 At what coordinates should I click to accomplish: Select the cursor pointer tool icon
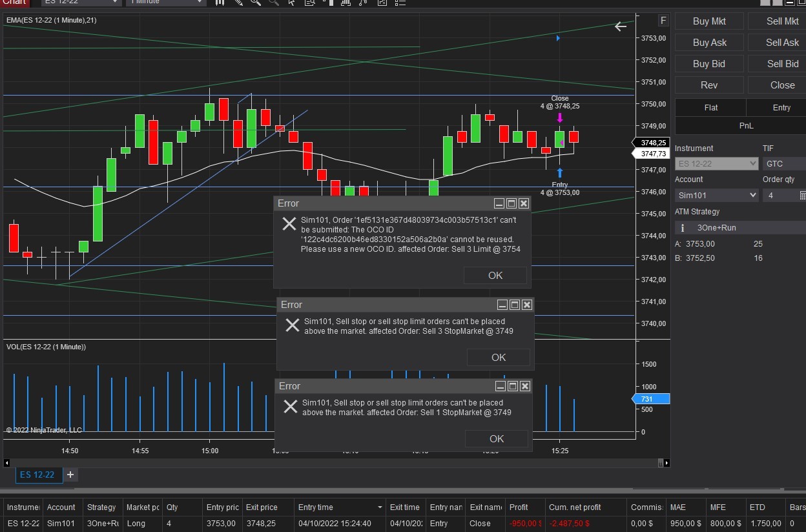(291, 2)
